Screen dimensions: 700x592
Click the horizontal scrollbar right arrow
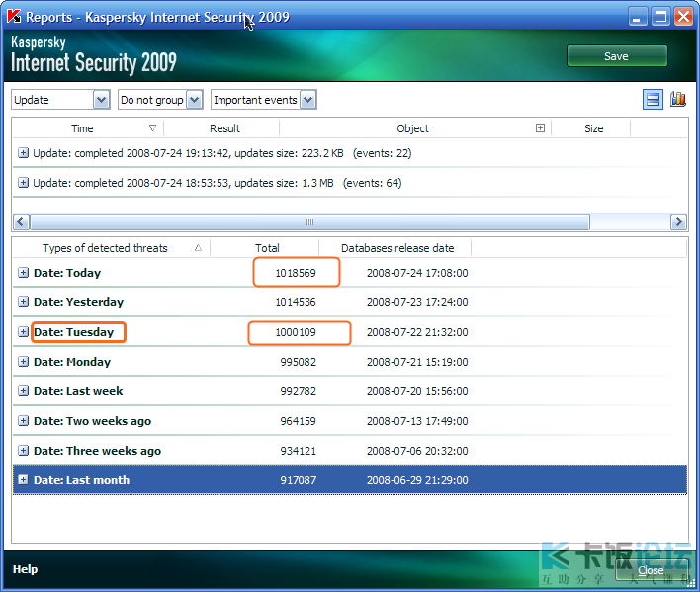click(678, 221)
